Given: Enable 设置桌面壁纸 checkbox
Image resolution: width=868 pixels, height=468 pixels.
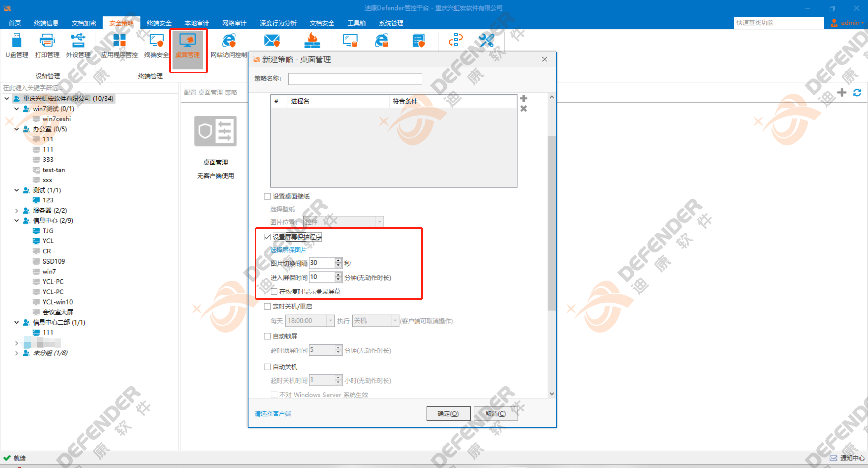Looking at the screenshot, I should point(267,196).
